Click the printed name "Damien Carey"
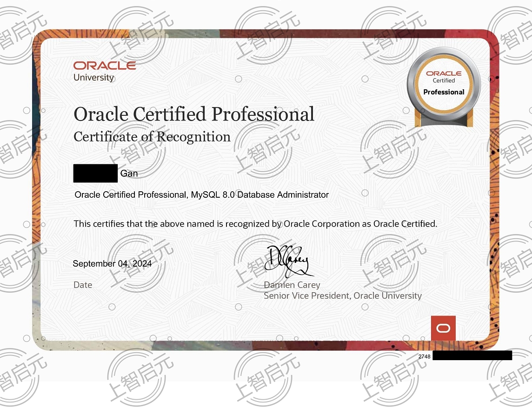This screenshot has height=409, width=532. tap(292, 285)
